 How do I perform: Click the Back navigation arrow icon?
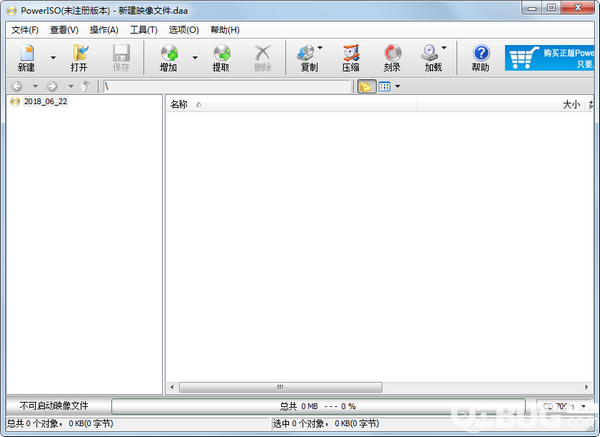tap(17, 86)
